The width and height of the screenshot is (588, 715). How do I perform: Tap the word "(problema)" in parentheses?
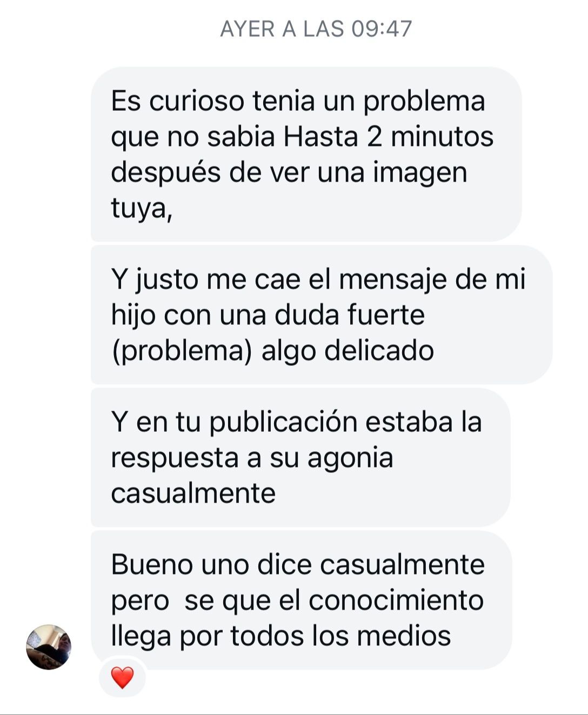(x=182, y=351)
